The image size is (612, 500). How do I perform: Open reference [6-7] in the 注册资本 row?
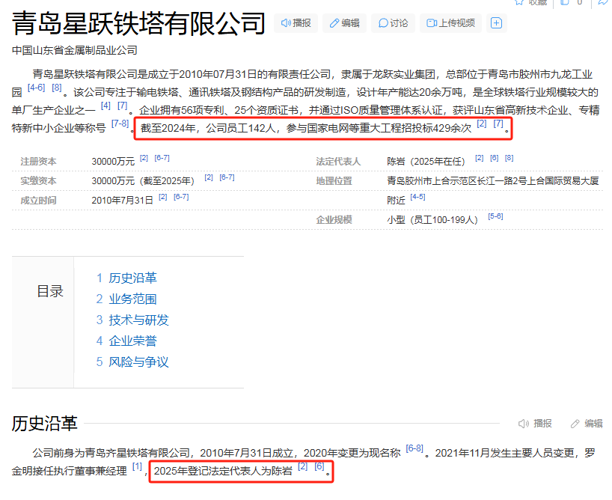point(162,158)
